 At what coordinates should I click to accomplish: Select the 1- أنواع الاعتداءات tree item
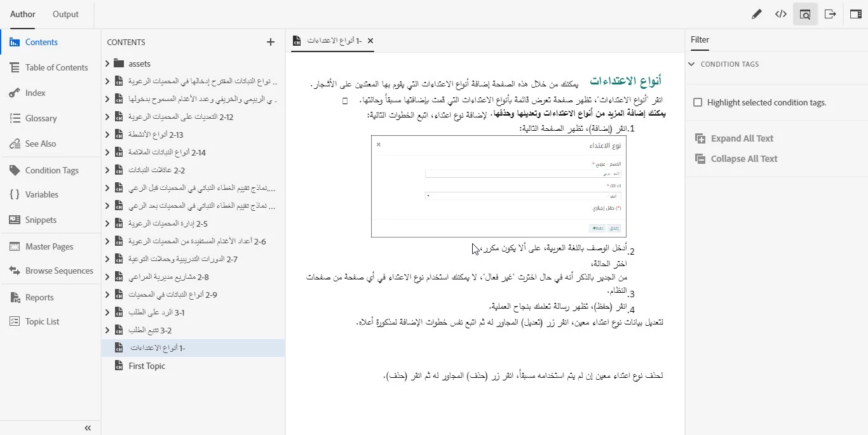193,348
